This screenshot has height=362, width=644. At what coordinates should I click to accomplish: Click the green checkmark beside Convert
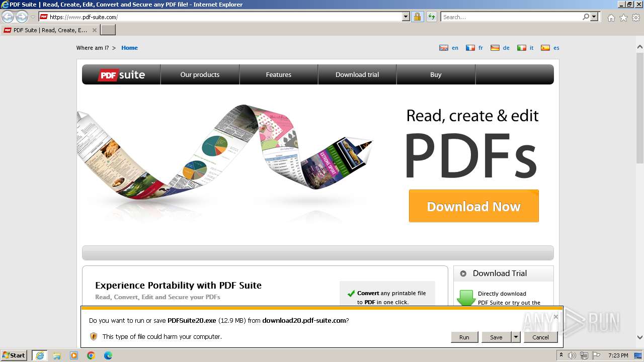coord(351,294)
